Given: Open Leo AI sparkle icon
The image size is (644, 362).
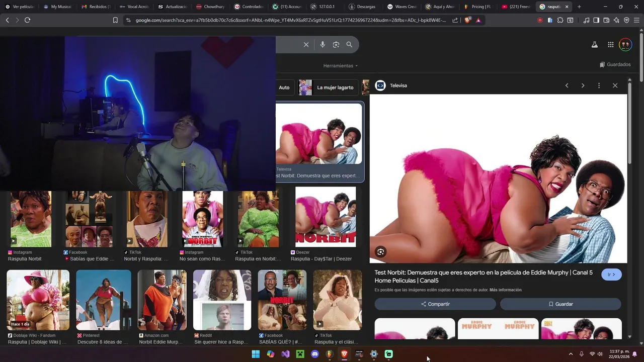Looking at the screenshot, I should 616,20.
